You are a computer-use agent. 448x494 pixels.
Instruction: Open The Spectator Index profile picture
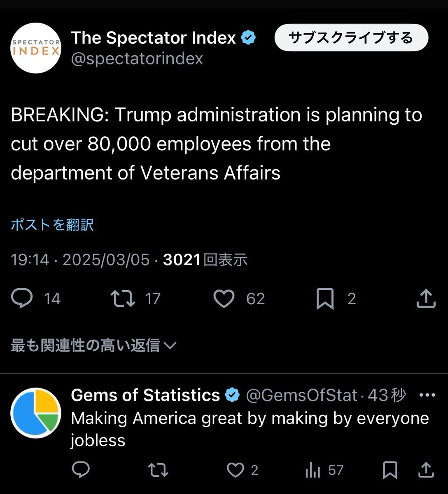coord(36,48)
